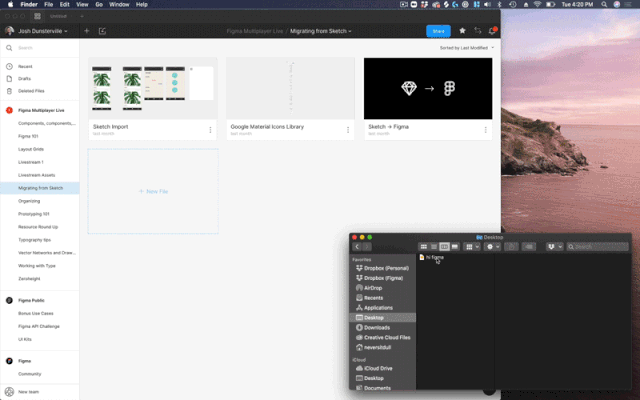This screenshot has width=640, height=400.
Task: Click the Finder window search field
Action: pyautogui.click(x=598, y=247)
